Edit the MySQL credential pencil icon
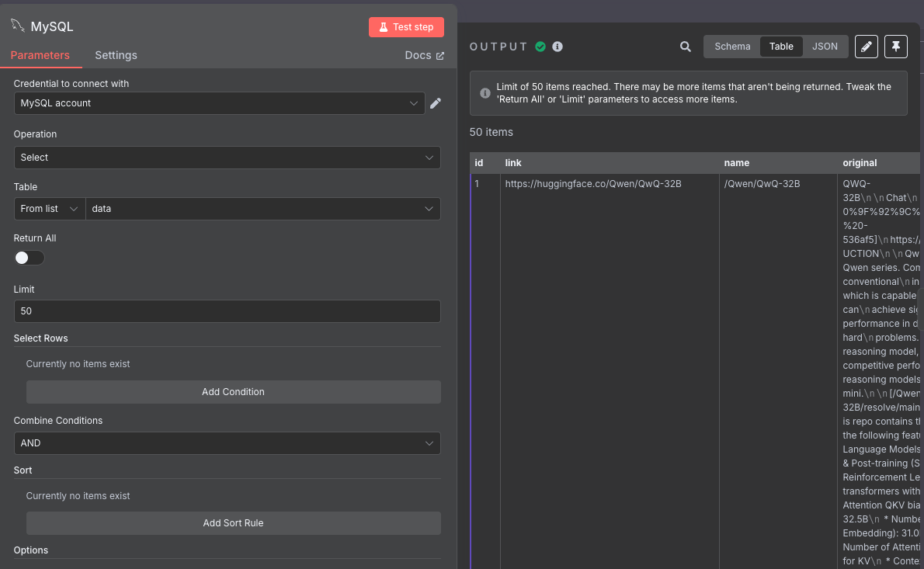Viewport: 924px width, 569px height. [436, 103]
